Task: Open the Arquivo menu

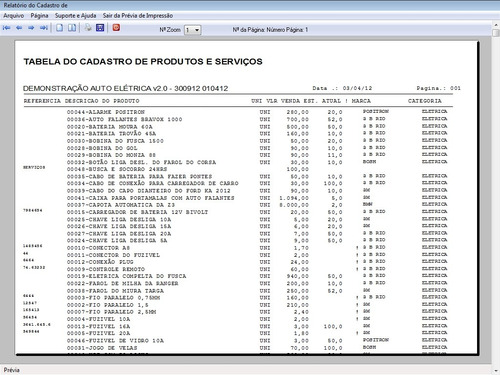Action: (x=14, y=16)
